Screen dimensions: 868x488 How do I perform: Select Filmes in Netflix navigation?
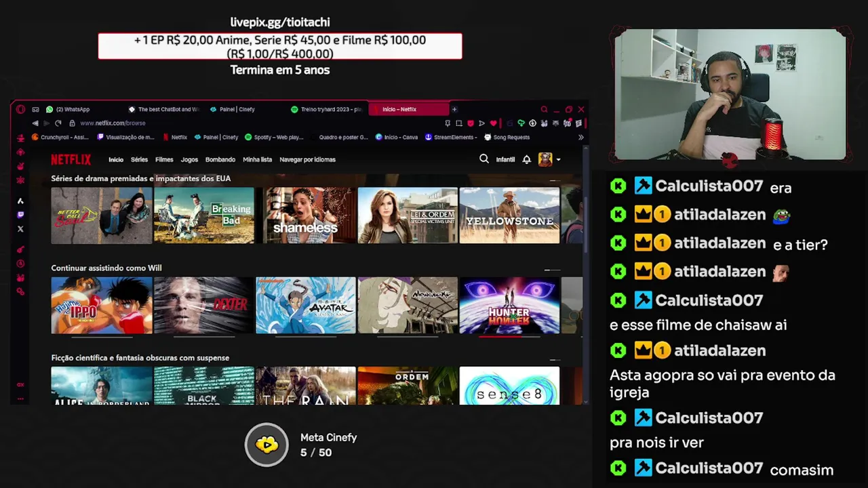(x=164, y=159)
